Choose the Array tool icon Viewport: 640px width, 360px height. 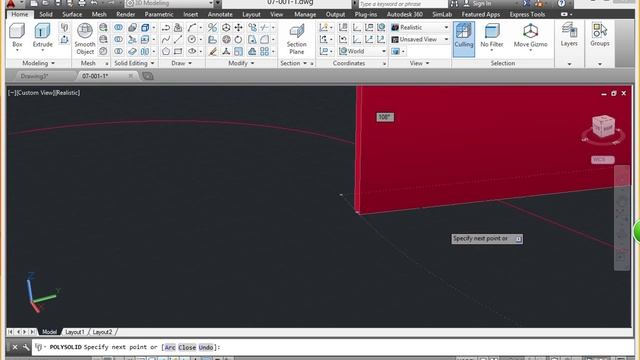(x=264, y=51)
